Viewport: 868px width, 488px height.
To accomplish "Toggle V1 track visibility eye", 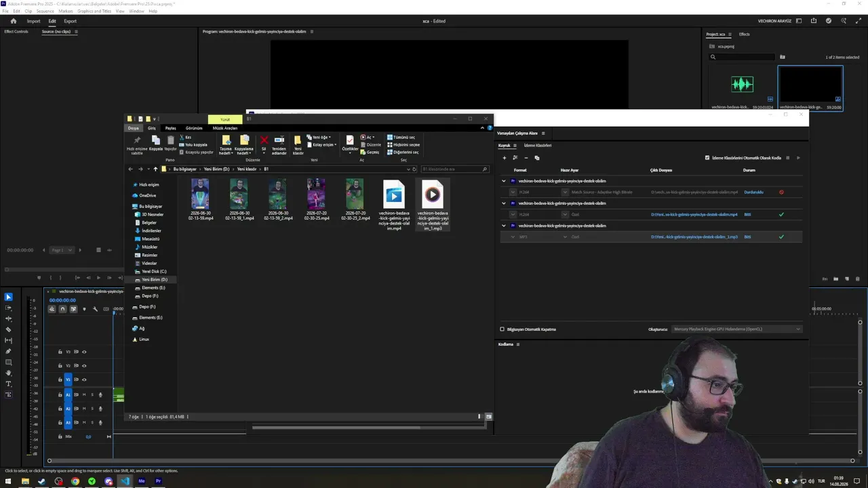I will pos(84,380).
